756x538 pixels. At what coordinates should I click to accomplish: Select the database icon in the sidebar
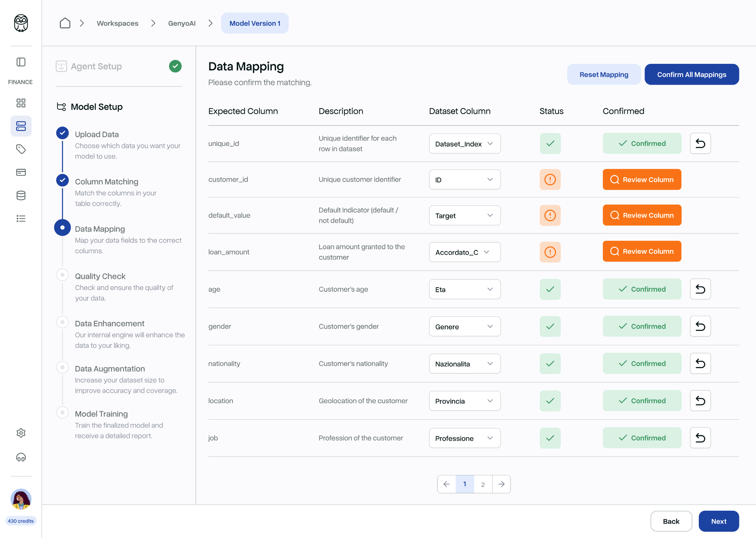pyautogui.click(x=21, y=195)
